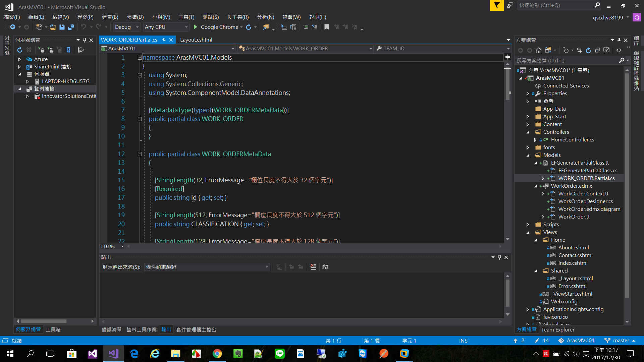Click the bookmark toggle icon in the toolbar
Image resolution: width=644 pixels, height=362 pixels.
click(327, 27)
